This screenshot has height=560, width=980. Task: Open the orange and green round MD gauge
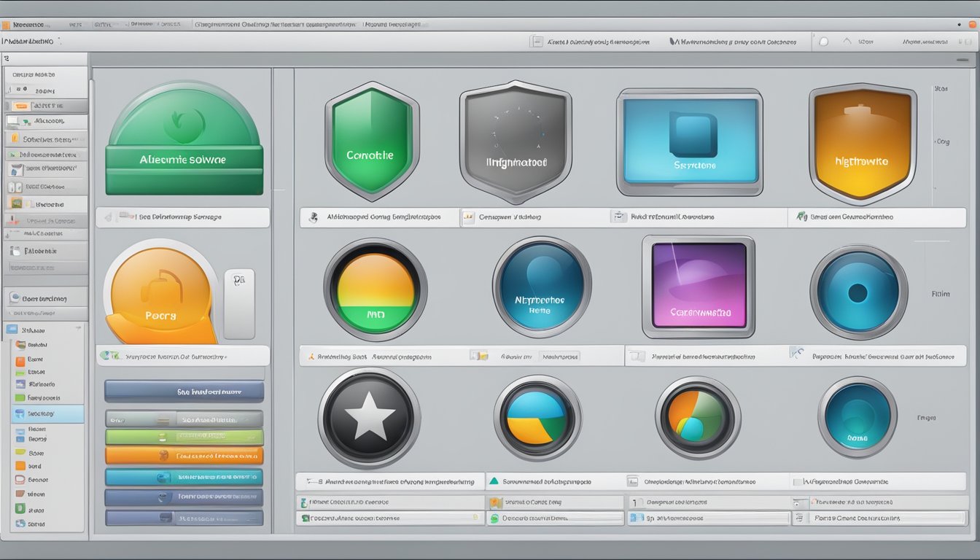[376, 289]
